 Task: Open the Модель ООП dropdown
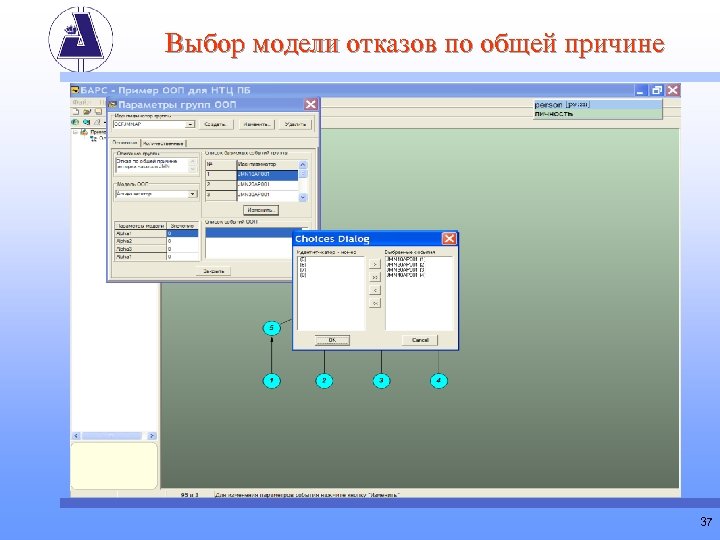pyautogui.click(x=193, y=194)
